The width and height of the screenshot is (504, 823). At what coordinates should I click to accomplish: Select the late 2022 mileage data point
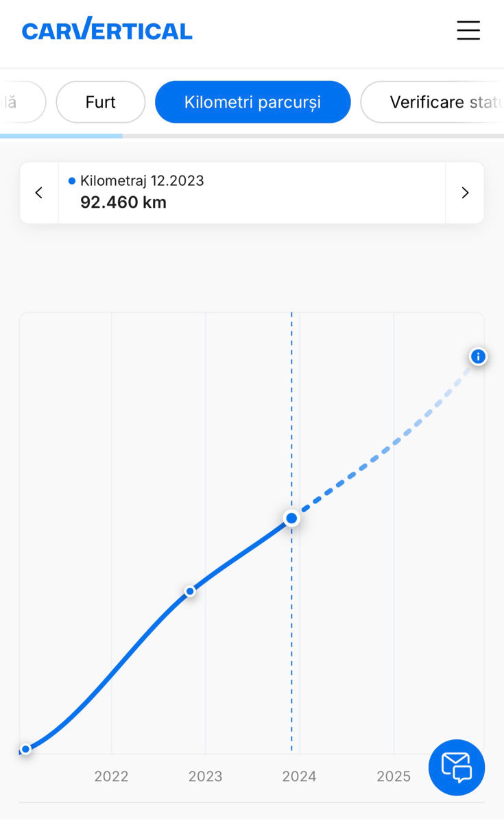(190, 591)
